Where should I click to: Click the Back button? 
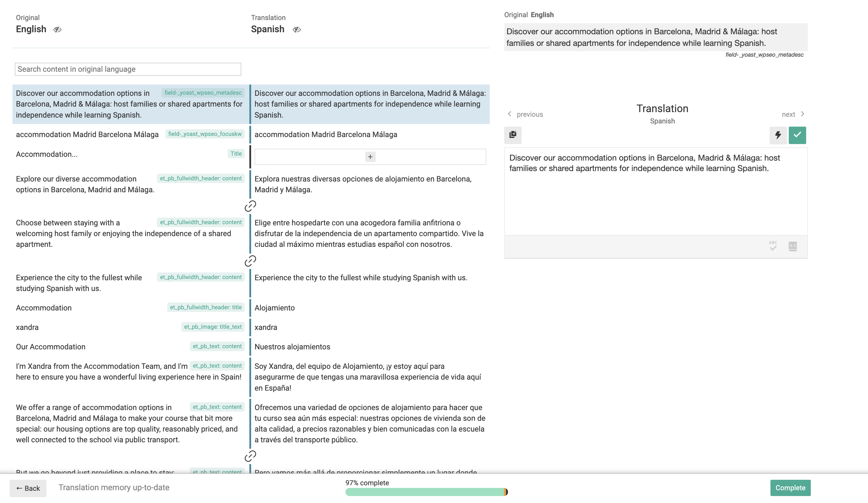point(28,488)
